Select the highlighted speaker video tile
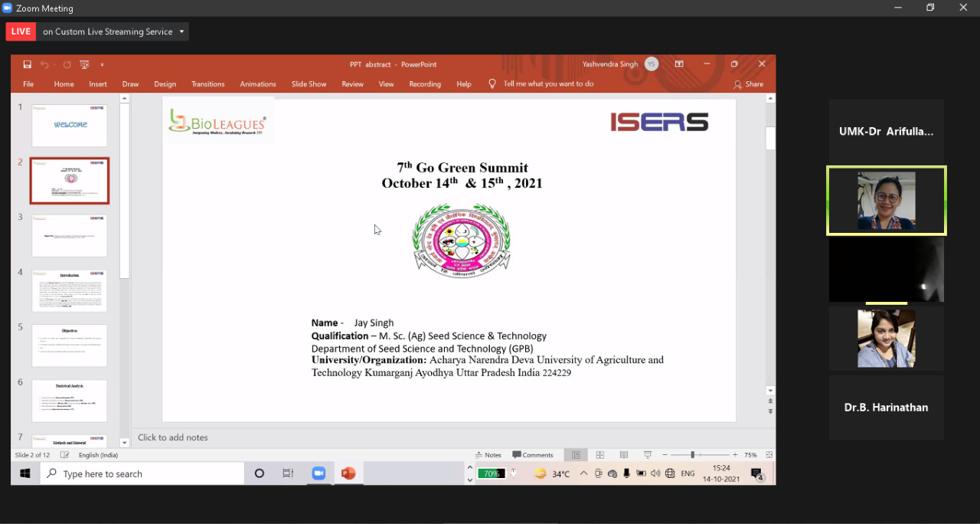The width and height of the screenshot is (980, 524). pyautogui.click(x=887, y=201)
